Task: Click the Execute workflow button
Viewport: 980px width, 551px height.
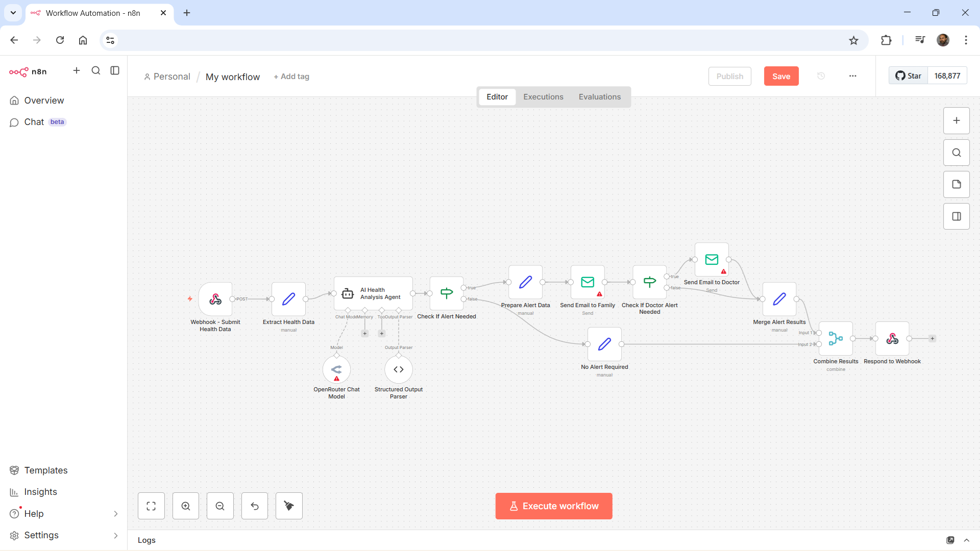Action: 554,506
